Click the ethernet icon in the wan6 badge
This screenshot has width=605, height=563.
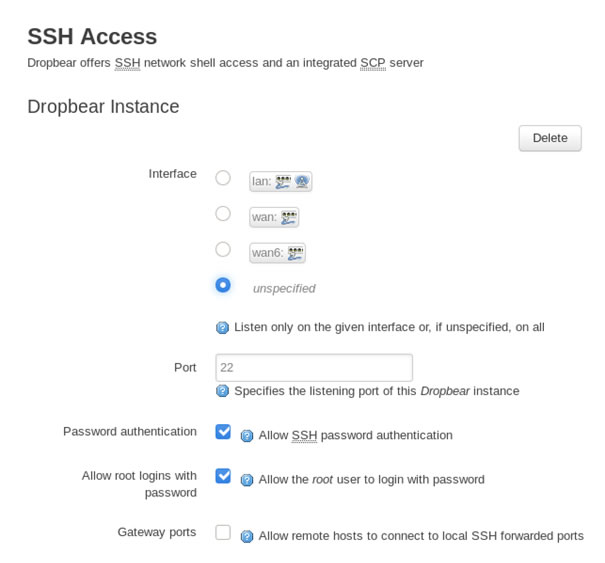click(x=295, y=253)
